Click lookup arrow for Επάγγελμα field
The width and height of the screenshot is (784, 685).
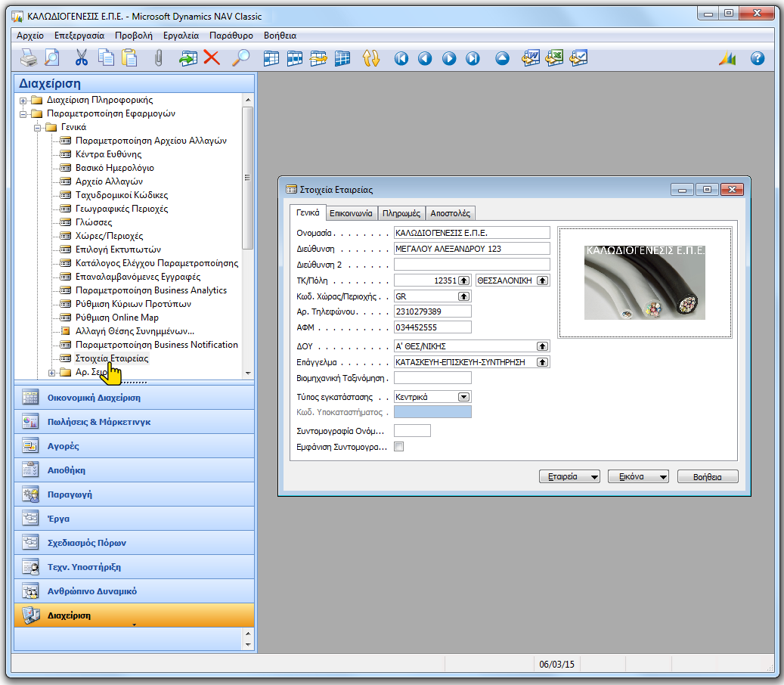[x=543, y=362]
